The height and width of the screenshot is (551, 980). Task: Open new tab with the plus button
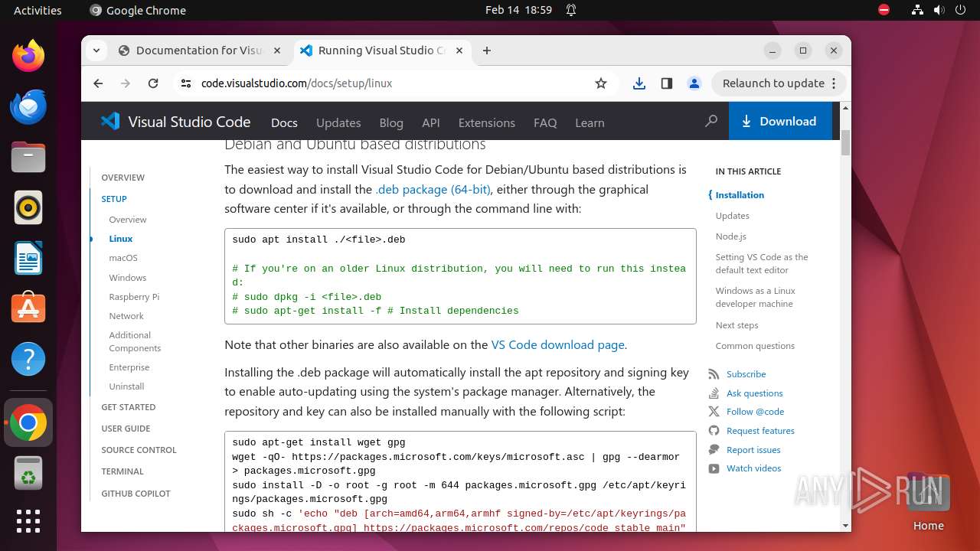(487, 51)
